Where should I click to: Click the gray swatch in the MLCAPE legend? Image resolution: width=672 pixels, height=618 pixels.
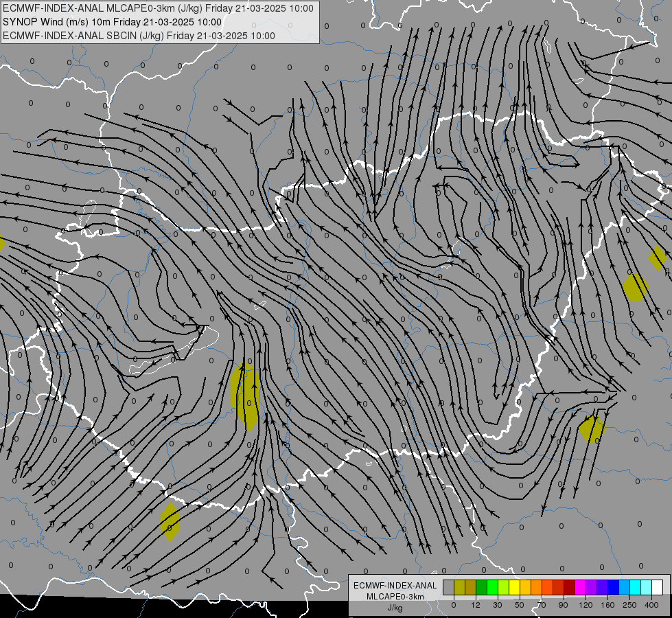coord(449,587)
